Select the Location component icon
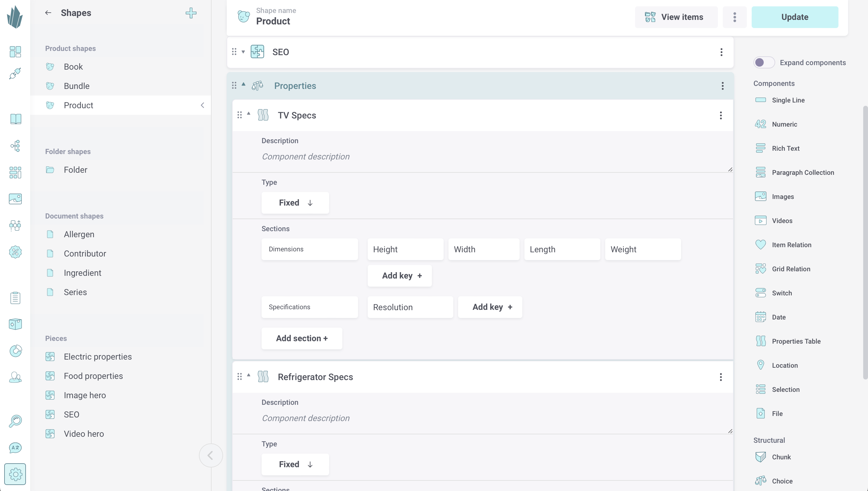Screen dimensions: 868x491 pyautogui.click(x=760, y=365)
